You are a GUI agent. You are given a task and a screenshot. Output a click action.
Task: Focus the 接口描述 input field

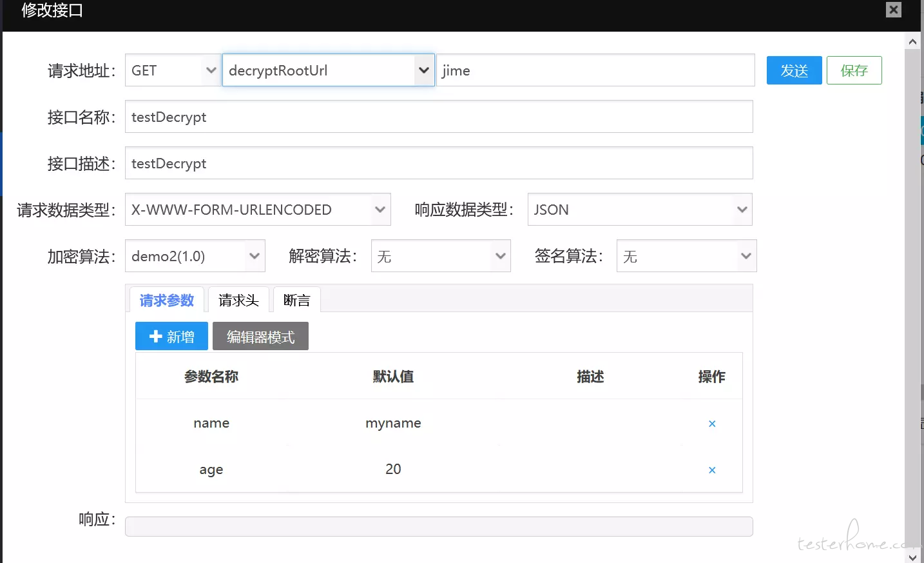[439, 163]
